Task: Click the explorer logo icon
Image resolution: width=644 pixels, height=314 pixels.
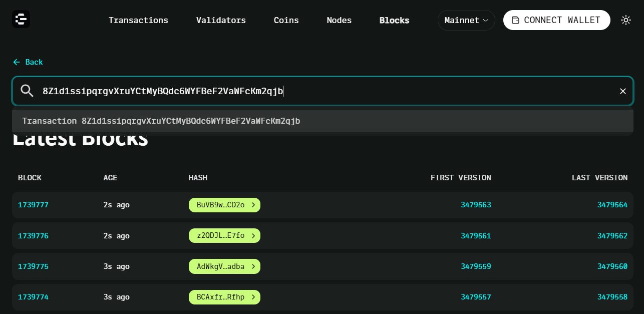Action: 21,20
